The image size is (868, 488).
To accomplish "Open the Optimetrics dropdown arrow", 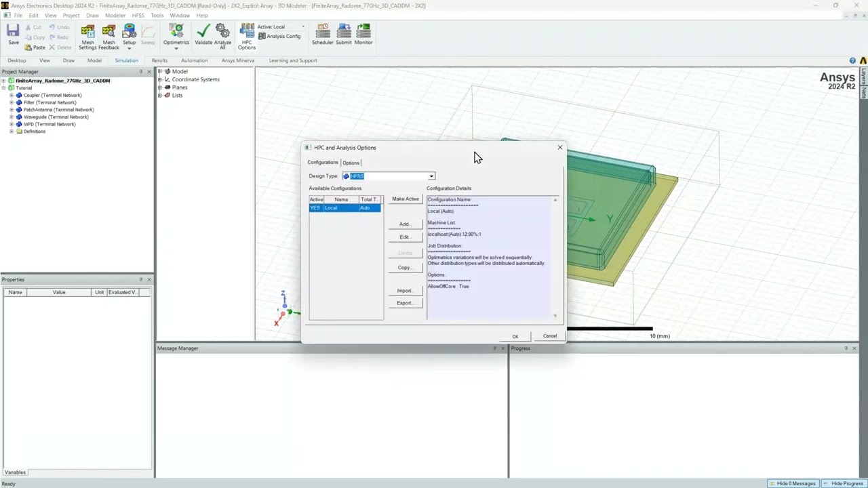I will [x=176, y=48].
